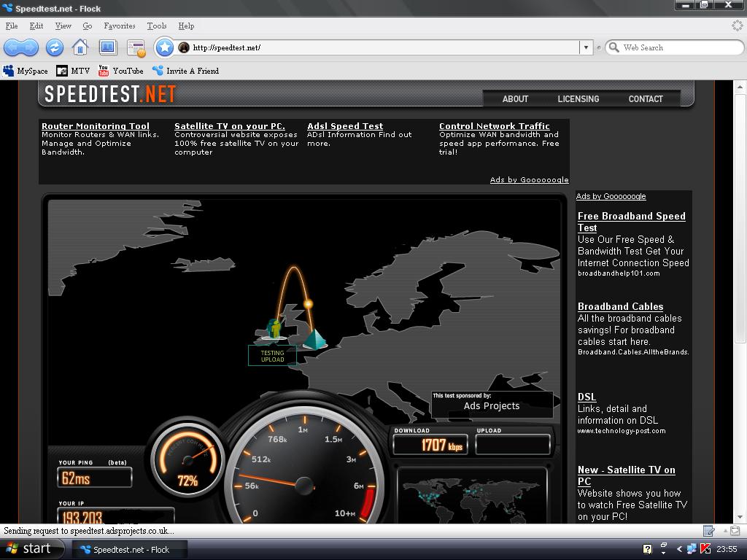Reload the page with the refresh icon
Viewport: 747px width, 560px height.
tap(54, 47)
